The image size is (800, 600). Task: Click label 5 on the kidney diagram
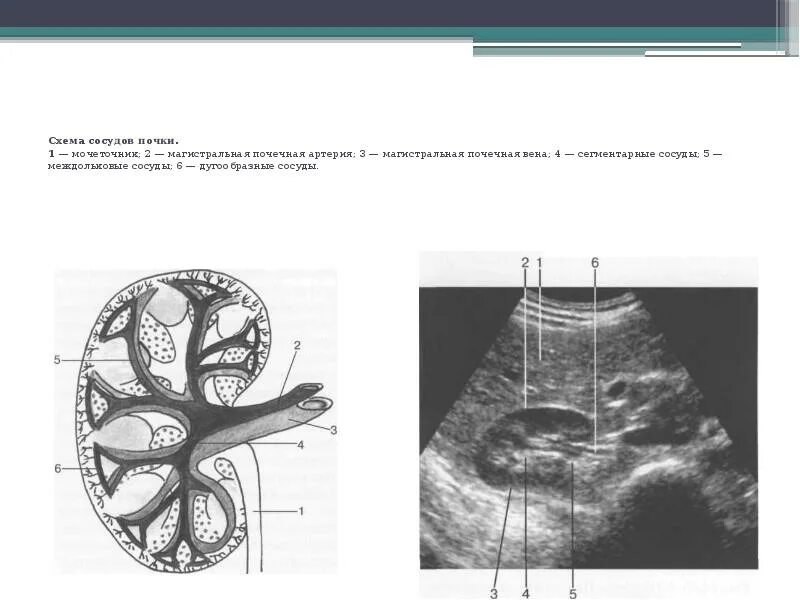pyautogui.click(x=57, y=360)
